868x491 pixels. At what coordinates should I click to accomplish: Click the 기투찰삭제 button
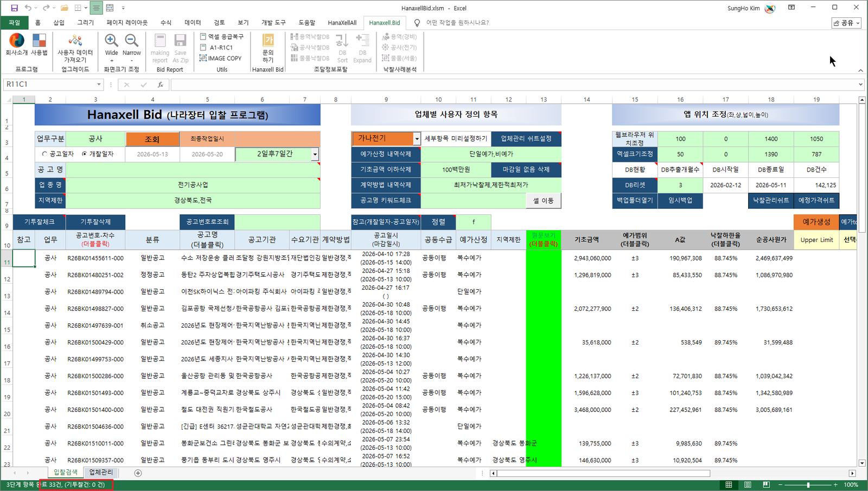95,222
